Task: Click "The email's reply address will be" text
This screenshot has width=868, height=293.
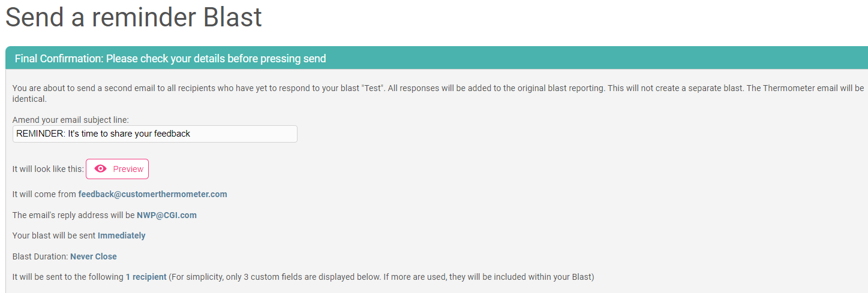Action: pyautogui.click(x=74, y=215)
